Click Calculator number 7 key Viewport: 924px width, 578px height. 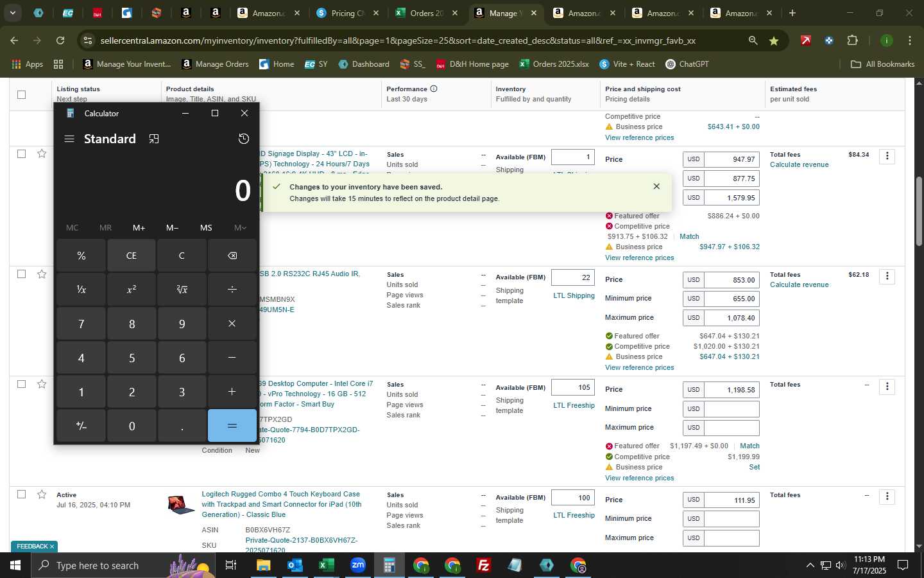click(x=81, y=324)
